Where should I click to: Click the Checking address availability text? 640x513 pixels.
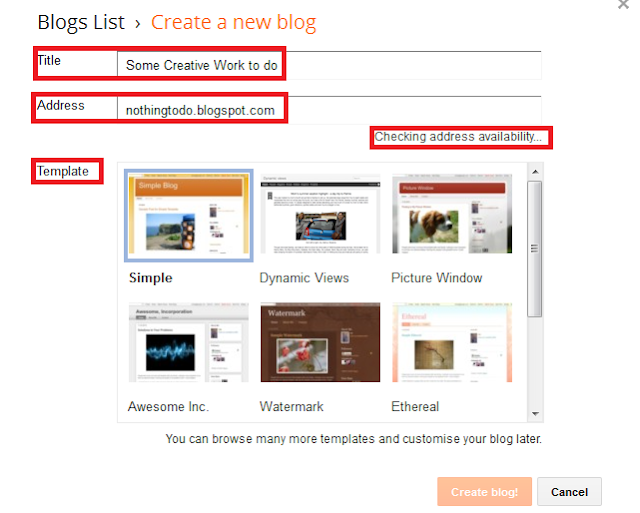[458, 137]
